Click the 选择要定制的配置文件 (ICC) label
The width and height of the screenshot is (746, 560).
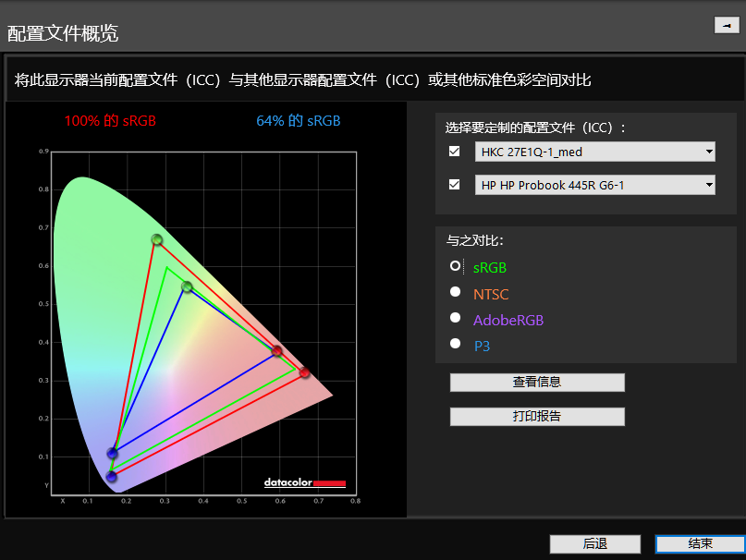click(x=535, y=128)
